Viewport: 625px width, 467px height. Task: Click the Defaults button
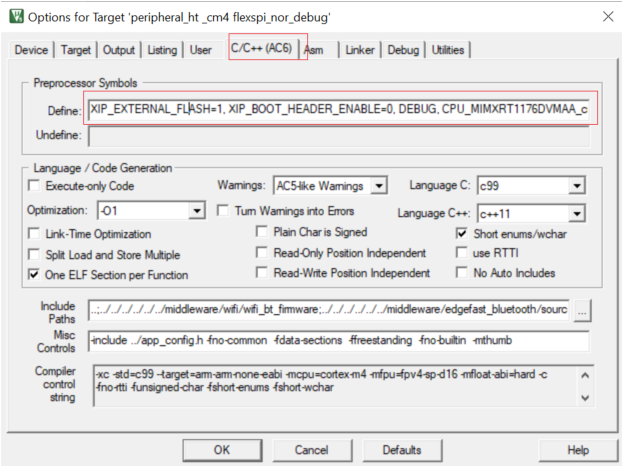401,450
